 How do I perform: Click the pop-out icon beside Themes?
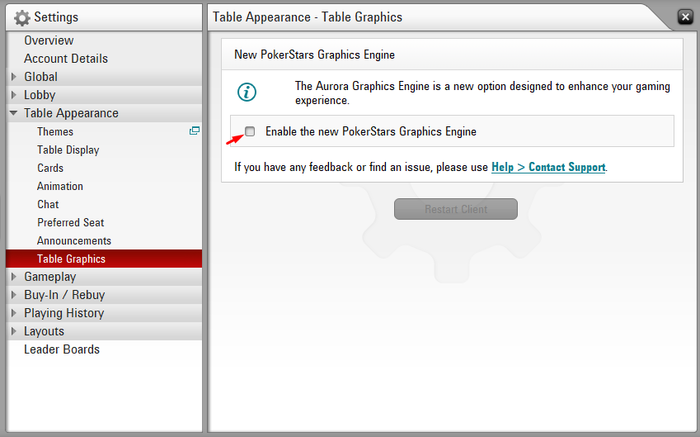pyautogui.click(x=194, y=131)
